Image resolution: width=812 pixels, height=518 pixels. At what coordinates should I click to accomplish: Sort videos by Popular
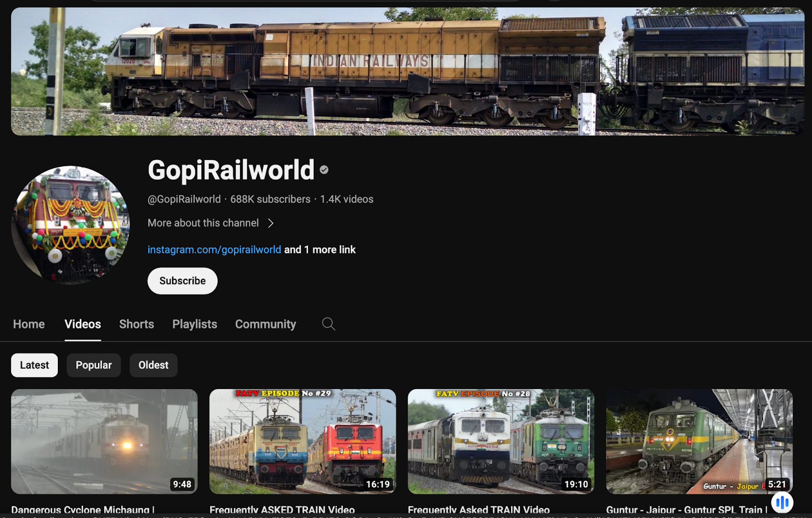tap(94, 365)
